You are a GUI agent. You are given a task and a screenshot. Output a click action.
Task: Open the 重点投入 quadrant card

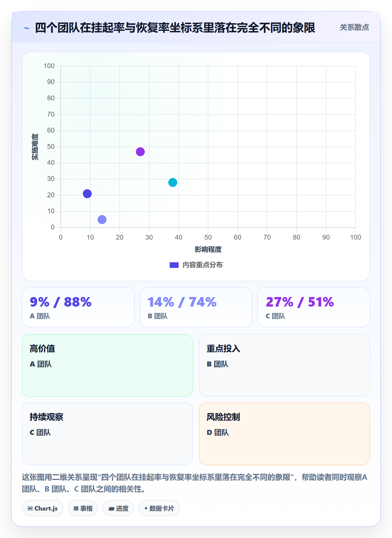[284, 365]
